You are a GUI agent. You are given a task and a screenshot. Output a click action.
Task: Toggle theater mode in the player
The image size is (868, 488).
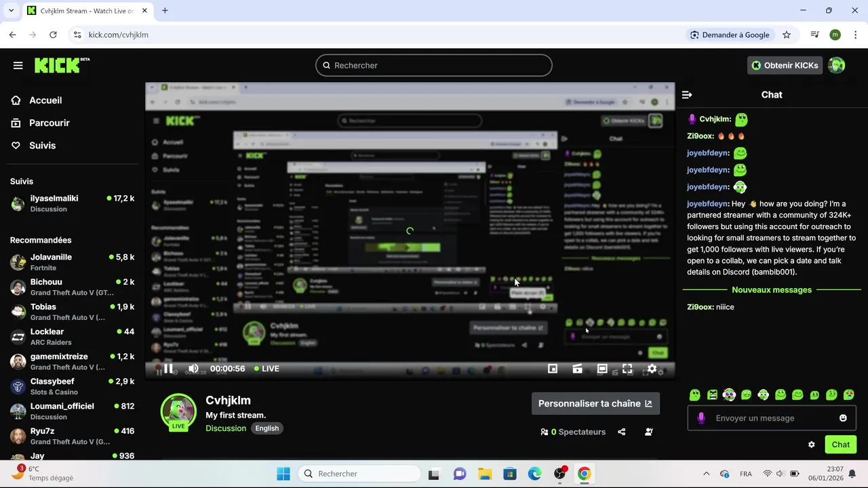click(x=602, y=369)
